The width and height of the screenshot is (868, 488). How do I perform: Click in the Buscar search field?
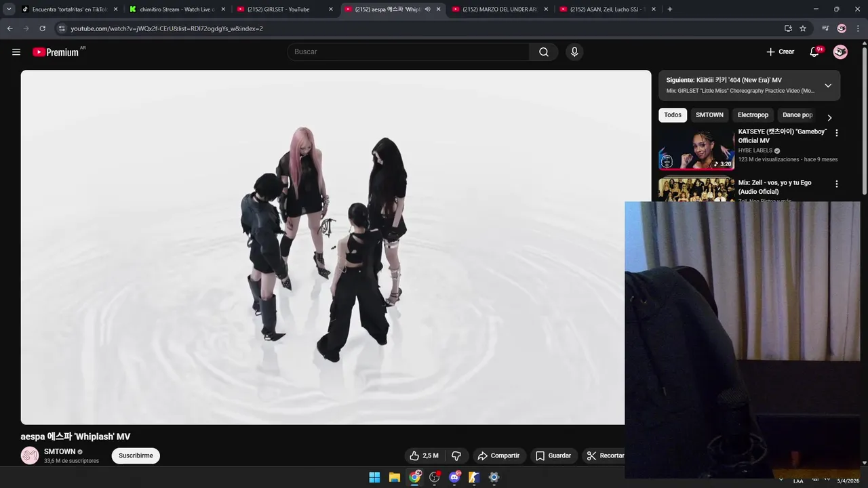409,52
